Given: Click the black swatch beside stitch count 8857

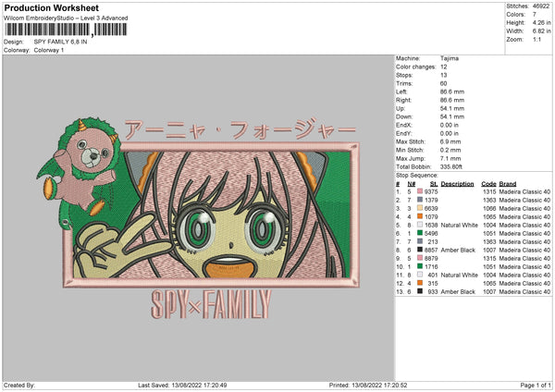Looking at the screenshot, I should coord(420,250).
